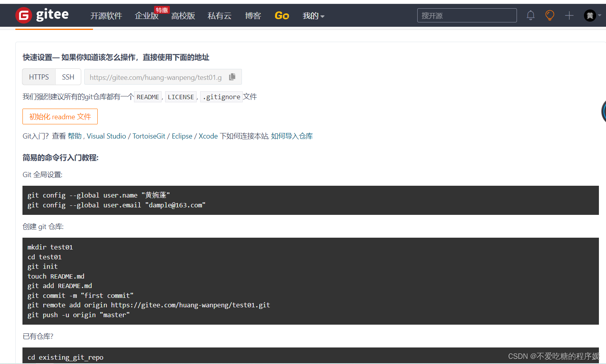This screenshot has height=364, width=606.
Task: Open the user avatar menu
Action: pyautogui.click(x=590, y=15)
